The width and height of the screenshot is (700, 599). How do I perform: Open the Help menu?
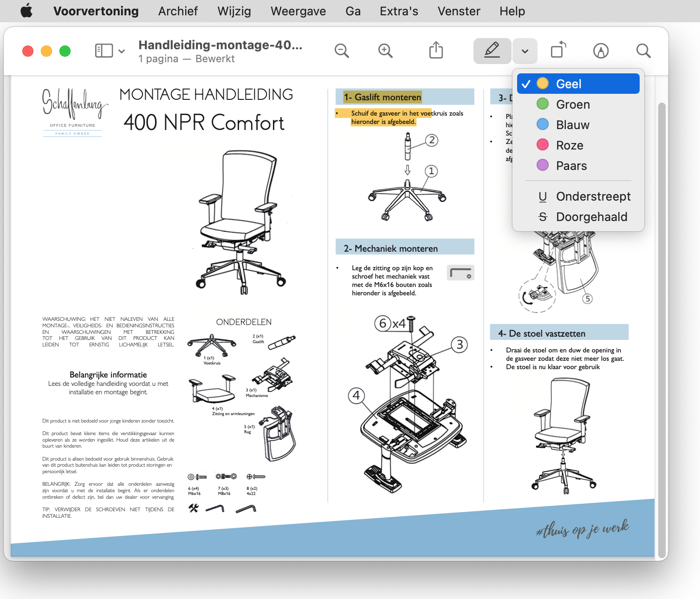[512, 11]
